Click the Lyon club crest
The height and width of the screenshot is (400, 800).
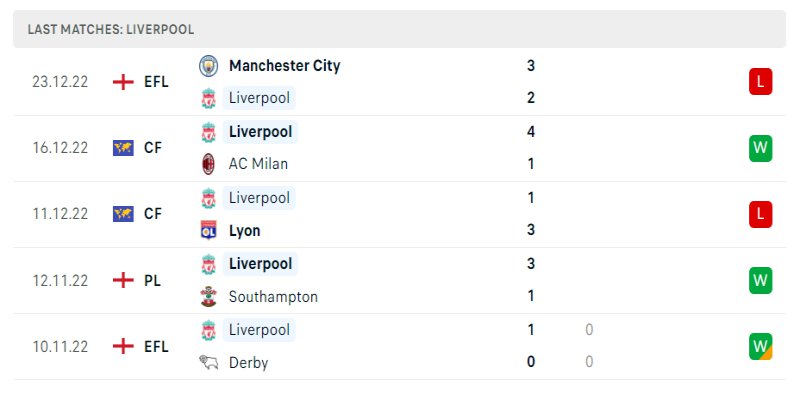pyautogui.click(x=208, y=230)
